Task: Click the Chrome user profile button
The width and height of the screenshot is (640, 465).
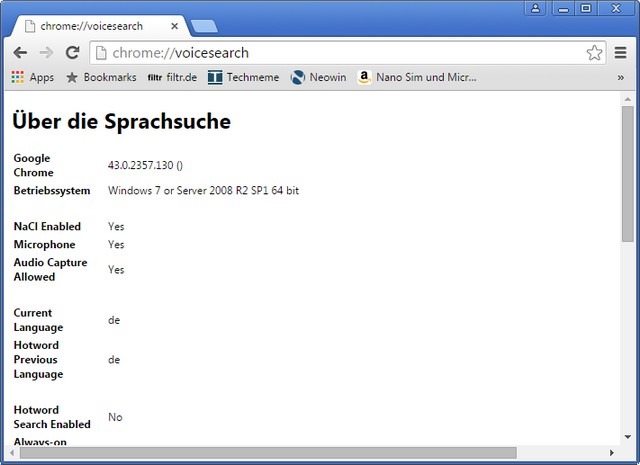Action: [535, 8]
